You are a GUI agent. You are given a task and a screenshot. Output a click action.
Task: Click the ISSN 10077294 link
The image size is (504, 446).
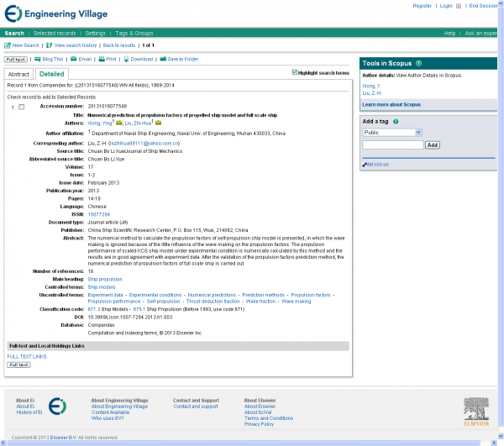point(98,214)
